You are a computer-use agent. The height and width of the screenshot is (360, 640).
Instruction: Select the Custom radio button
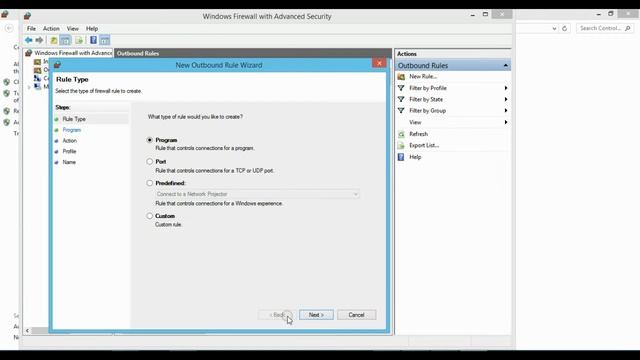[x=150, y=216]
